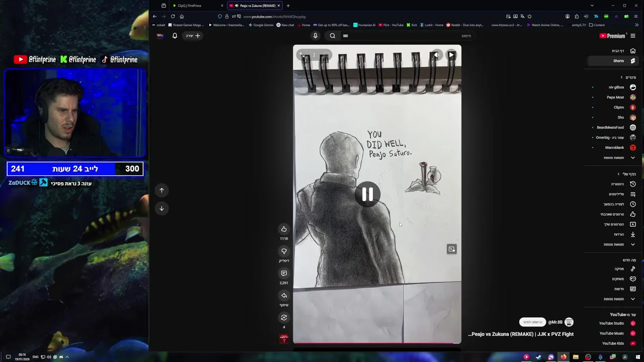
Task: Open the YouTube Premium home logo
Action: pos(612,36)
